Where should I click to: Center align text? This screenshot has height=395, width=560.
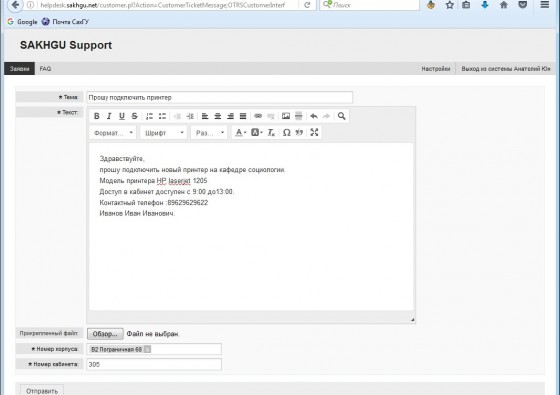(x=218, y=116)
